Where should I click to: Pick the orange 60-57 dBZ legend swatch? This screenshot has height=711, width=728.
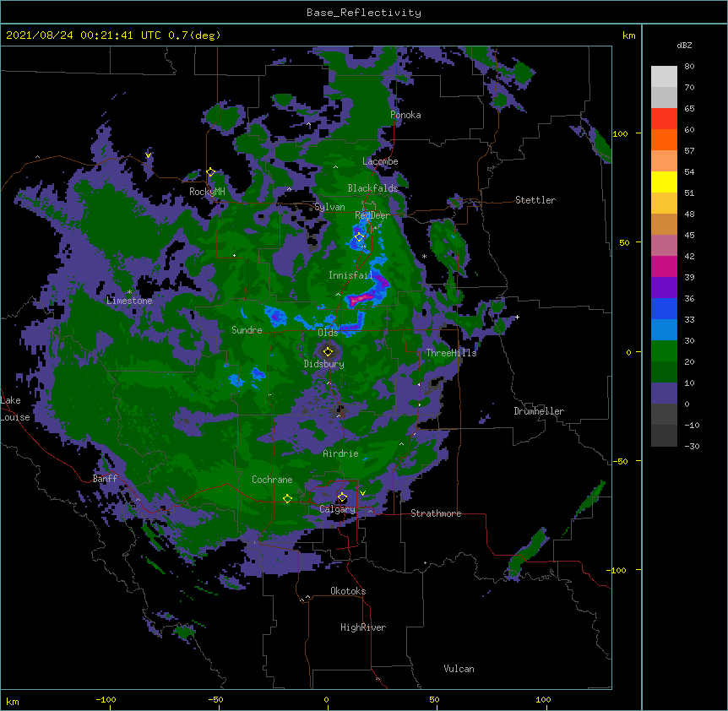pos(664,139)
